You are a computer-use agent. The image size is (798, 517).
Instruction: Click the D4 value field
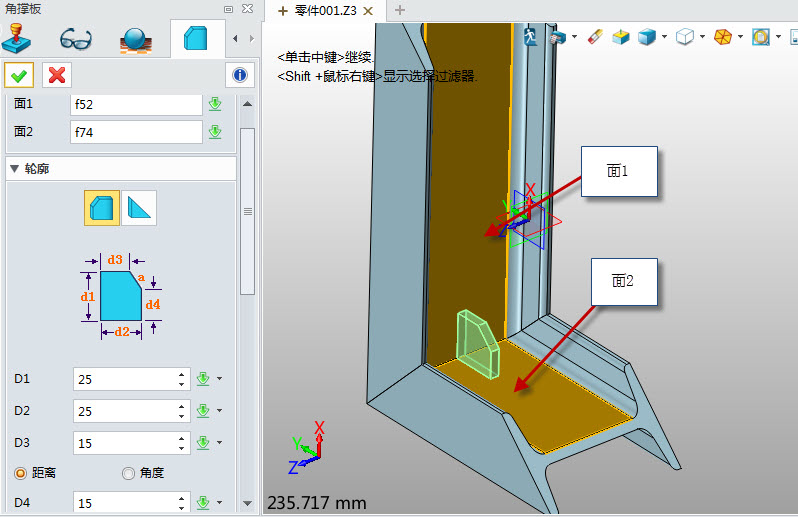(126, 503)
